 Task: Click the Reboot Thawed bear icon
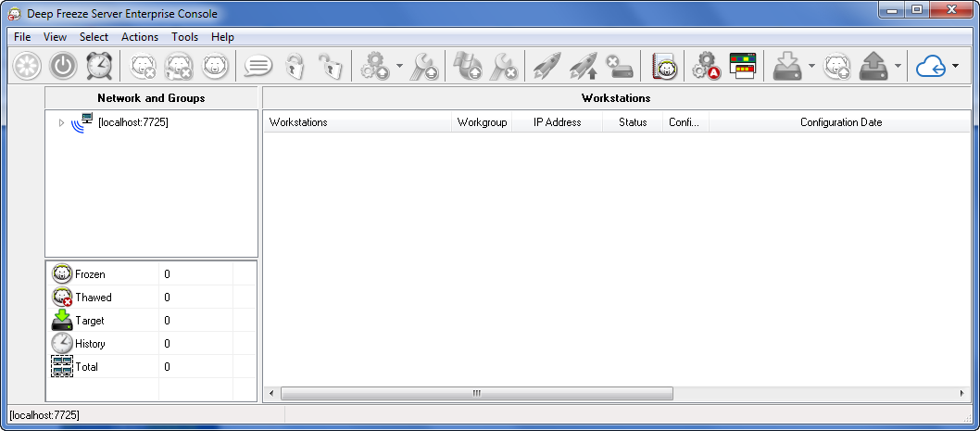[143, 65]
